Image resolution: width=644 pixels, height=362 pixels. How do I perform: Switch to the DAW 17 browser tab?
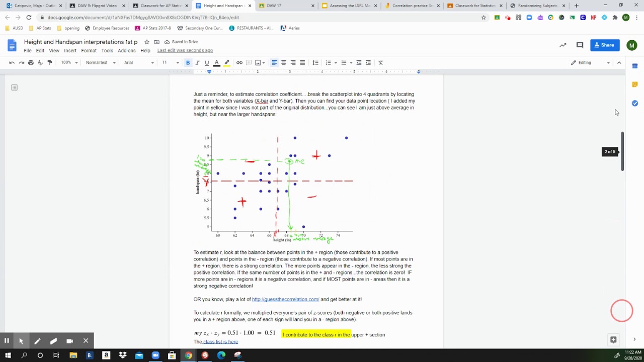pos(287,6)
